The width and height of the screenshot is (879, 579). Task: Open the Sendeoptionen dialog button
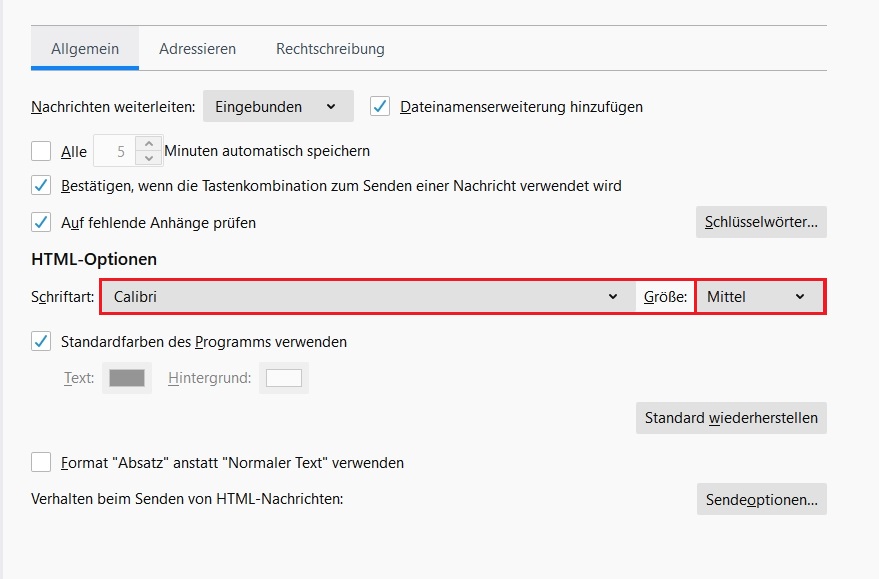click(761, 499)
